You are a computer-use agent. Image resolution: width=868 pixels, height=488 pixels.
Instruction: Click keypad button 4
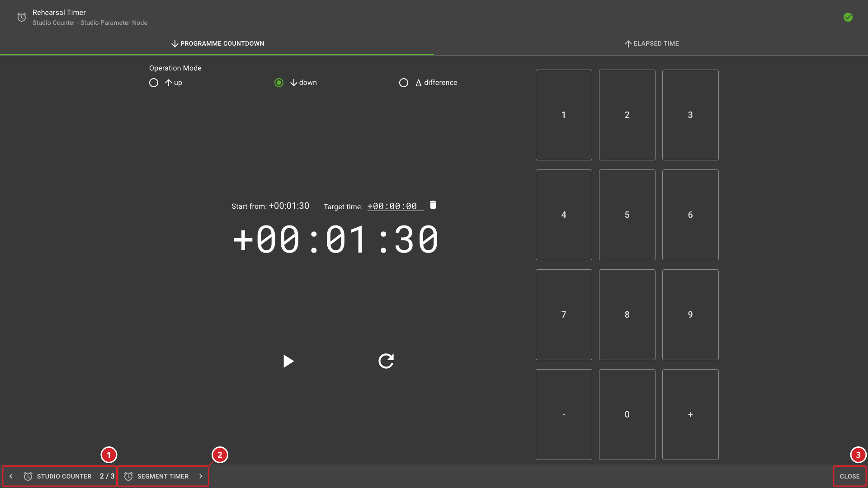tap(564, 215)
